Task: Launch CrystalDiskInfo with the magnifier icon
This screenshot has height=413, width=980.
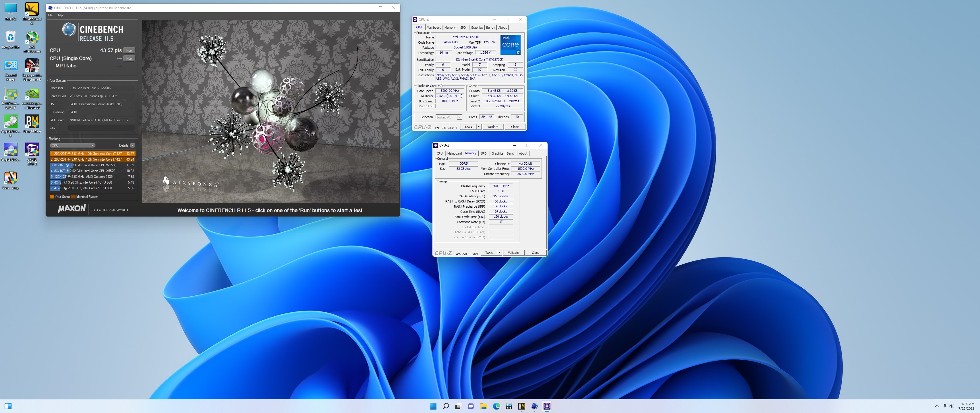Action: click(10, 152)
